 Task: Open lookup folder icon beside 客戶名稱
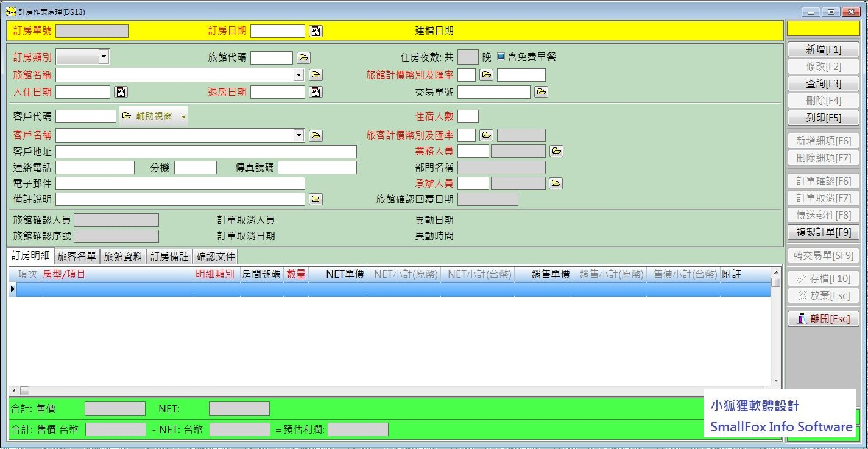click(x=316, y=135)
